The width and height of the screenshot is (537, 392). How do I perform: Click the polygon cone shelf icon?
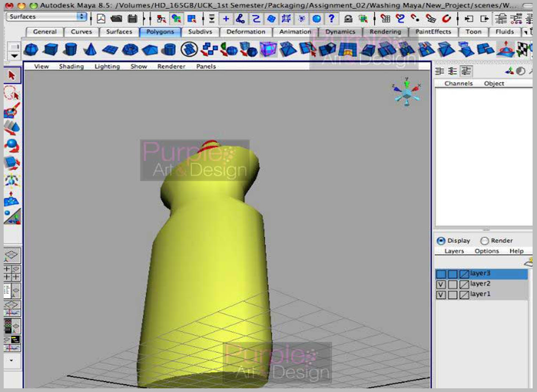click(x=90, y=49)
